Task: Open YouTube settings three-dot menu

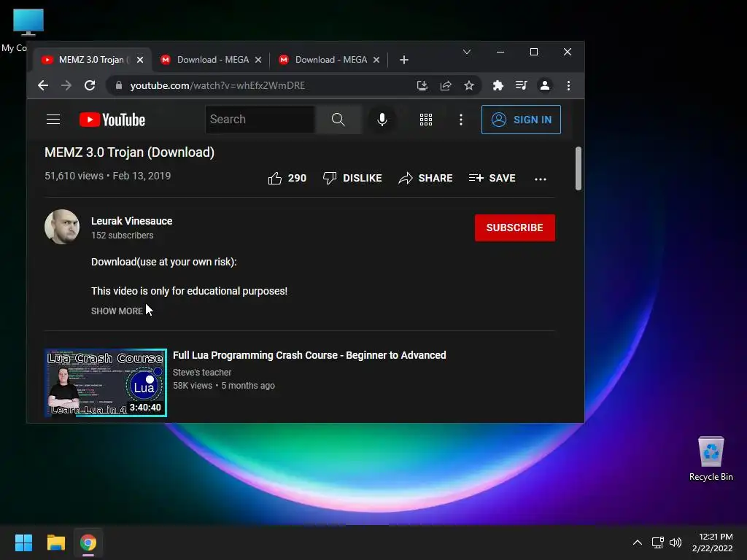Action: 461,120
